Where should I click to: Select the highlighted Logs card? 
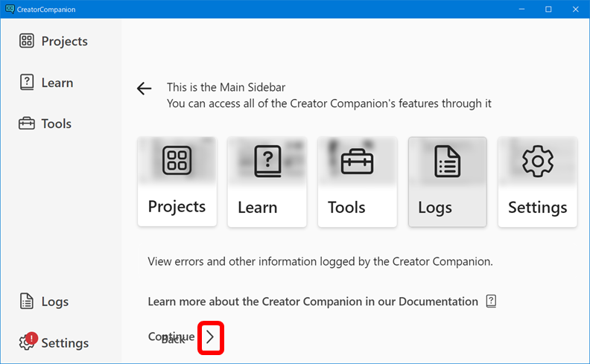click(x=447, y=182)
